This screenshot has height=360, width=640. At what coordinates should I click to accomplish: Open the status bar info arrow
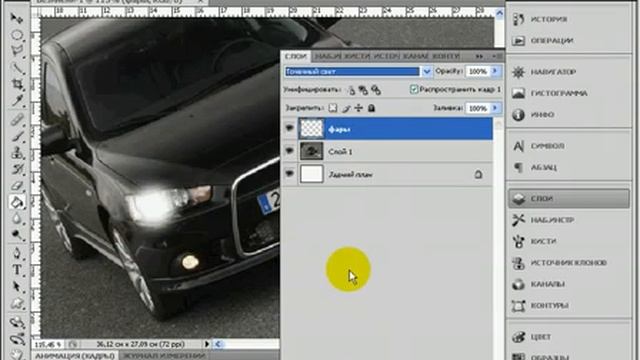click(x=207, y=344)
